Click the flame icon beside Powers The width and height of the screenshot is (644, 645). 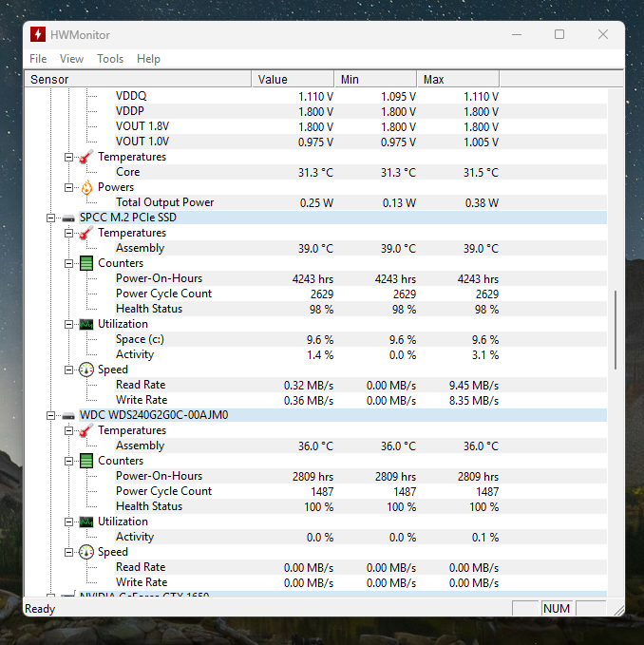86,187
